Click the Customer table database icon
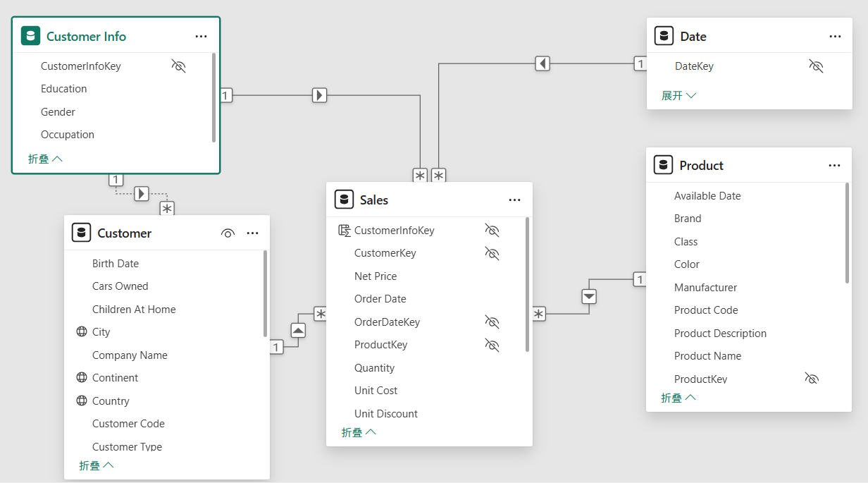This screenshot has height=483, width=868. pos(82,233)
